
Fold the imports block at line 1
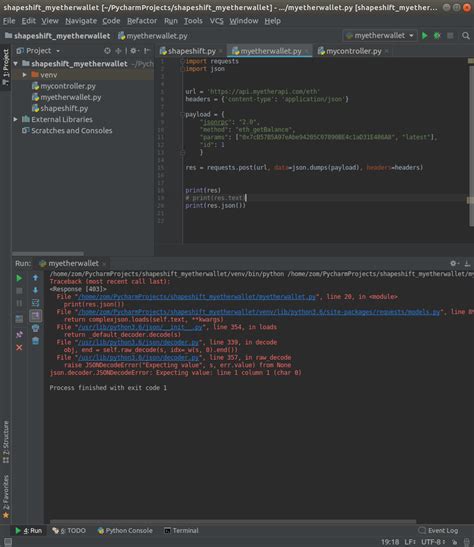182,61
